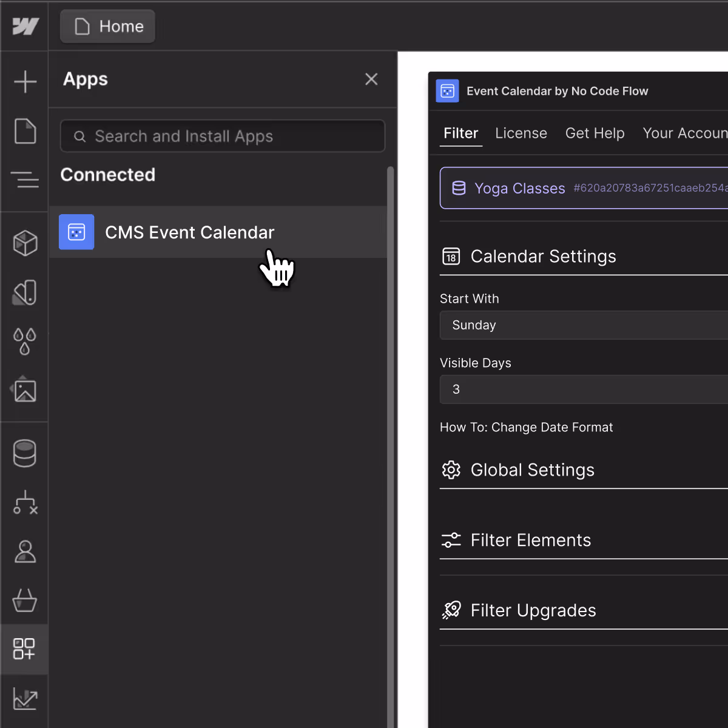Open CMS Event Calendar app
The height and width of the screenshot is (728, 728).
(218, 232)
